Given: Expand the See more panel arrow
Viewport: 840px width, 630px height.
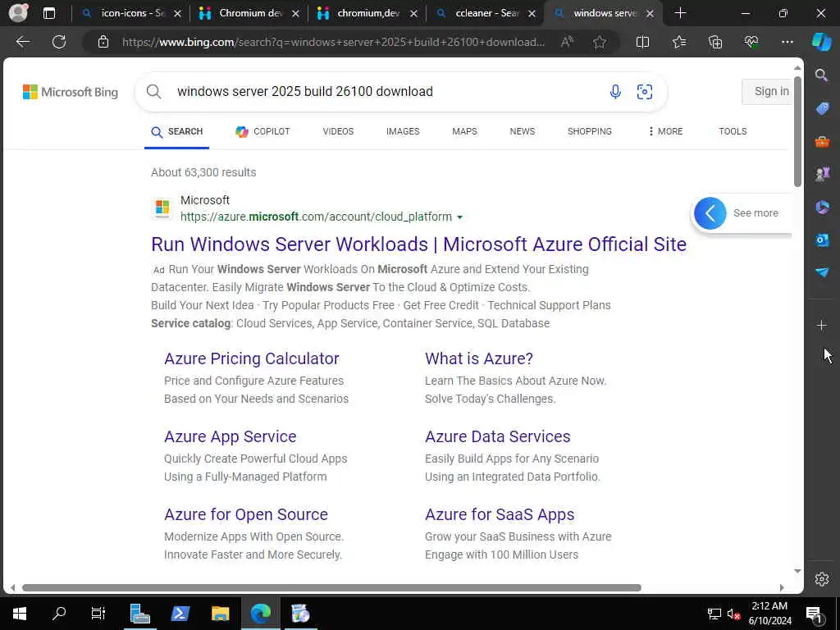Looking at the screenshot, I should click(x=710, y=213).
